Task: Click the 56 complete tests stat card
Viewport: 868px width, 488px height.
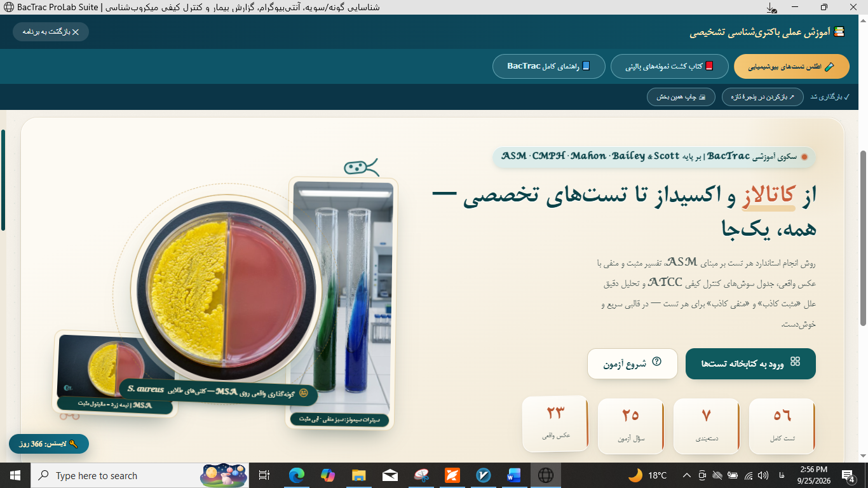Action: click(782, 426)
